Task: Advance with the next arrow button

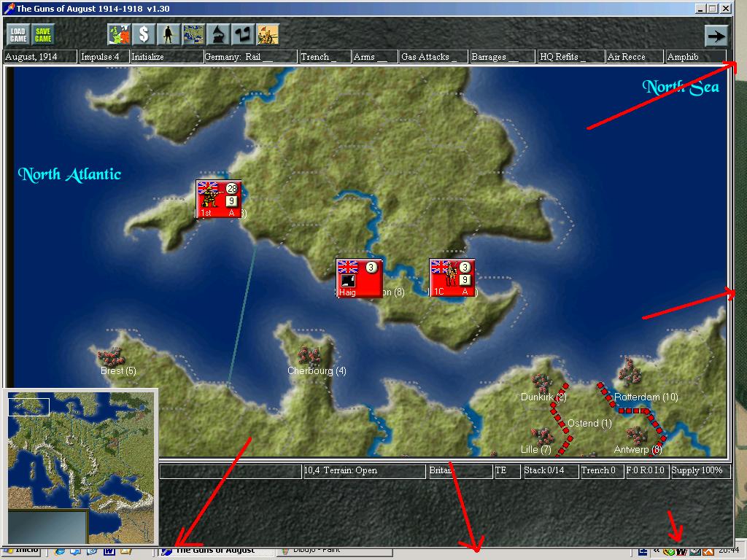Action: 716,36
